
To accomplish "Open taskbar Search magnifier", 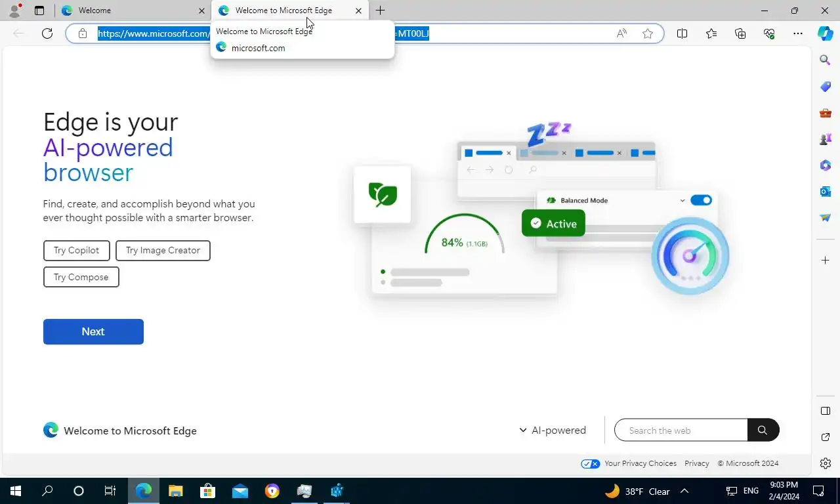I will tap(47, 491).
